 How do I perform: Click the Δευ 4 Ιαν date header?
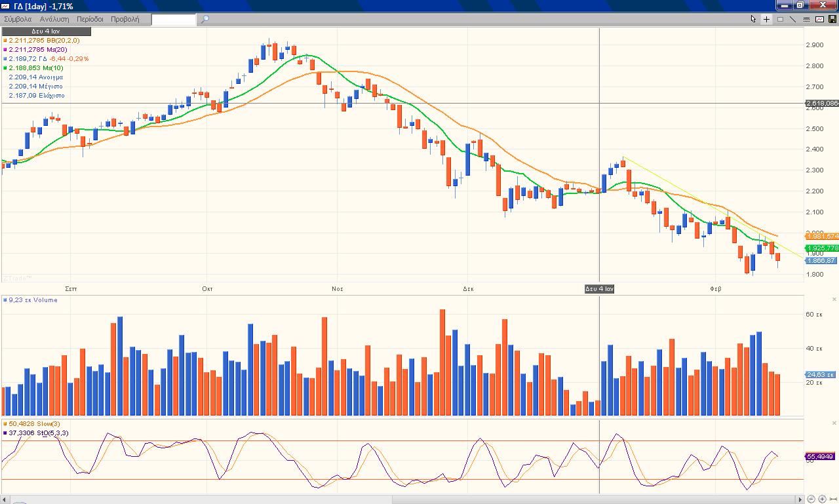pos(46,31)
